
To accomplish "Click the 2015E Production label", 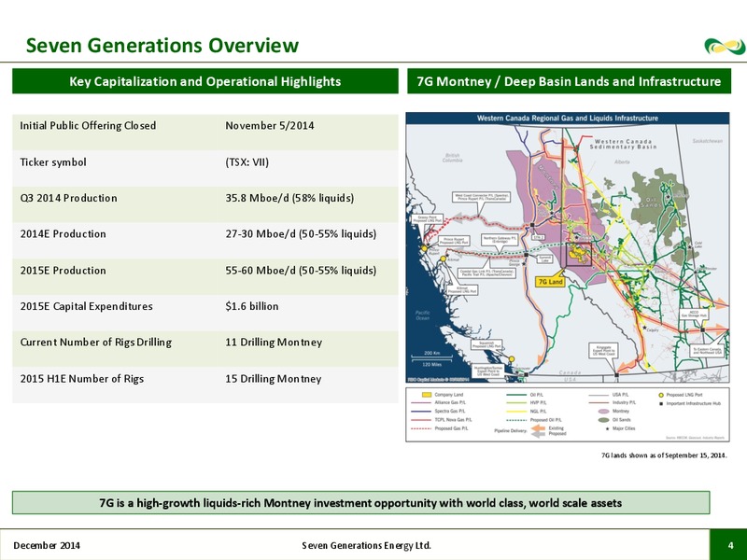I will click(63, 271).
